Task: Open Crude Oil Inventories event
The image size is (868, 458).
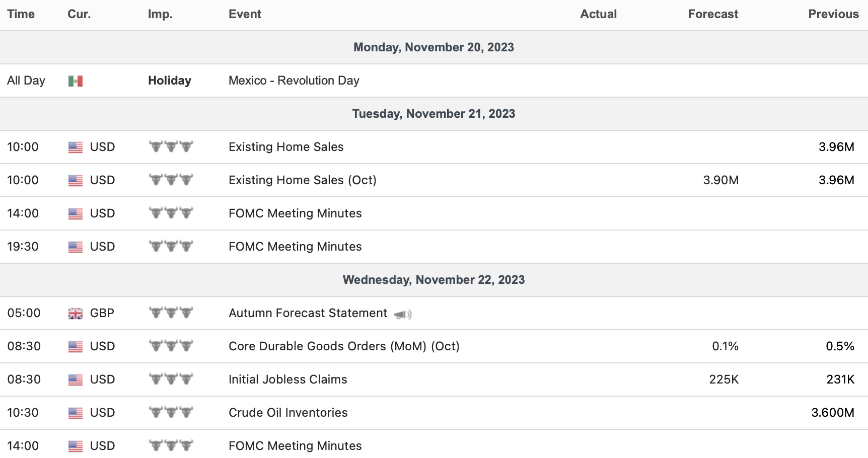Action: 288,413
